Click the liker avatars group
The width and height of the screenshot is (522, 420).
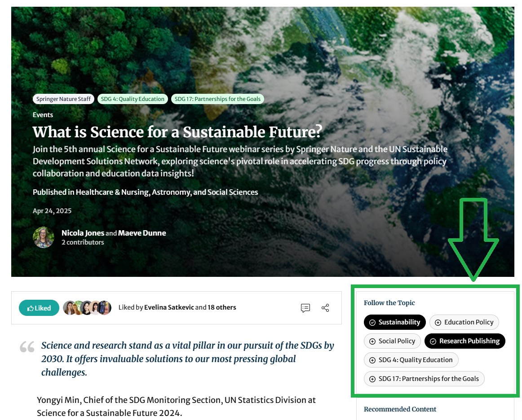coord(87,308)
